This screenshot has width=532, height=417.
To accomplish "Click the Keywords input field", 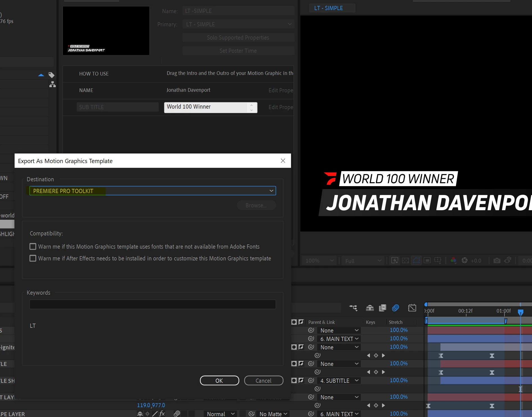I will tap(153, 304).
